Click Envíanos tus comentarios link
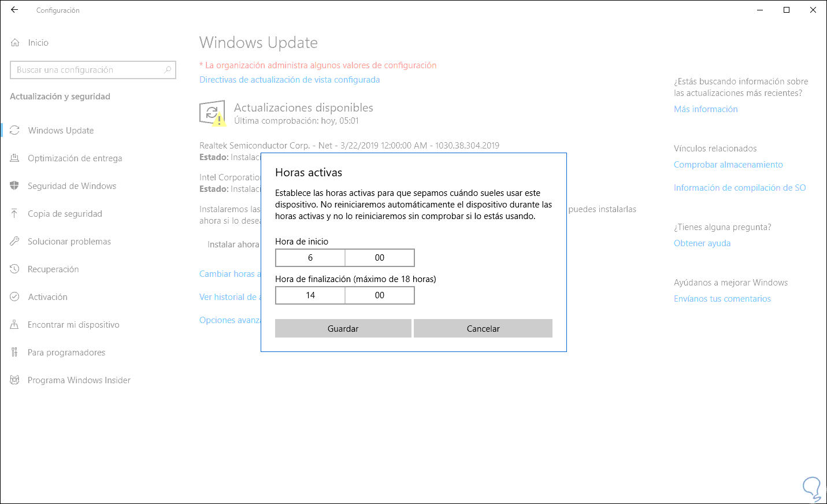 pos(722,299)
